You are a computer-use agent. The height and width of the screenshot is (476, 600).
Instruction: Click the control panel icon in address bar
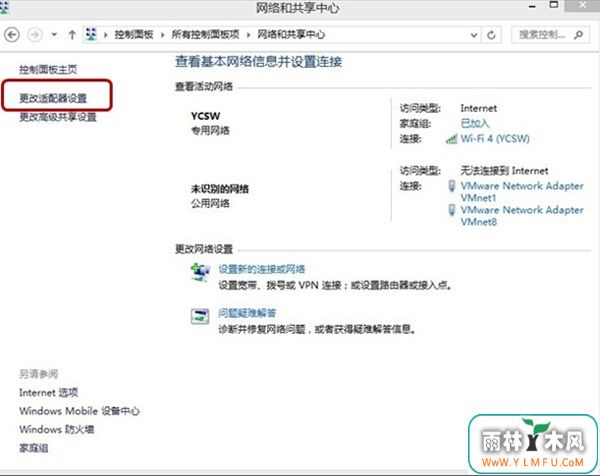click(91, 35)
